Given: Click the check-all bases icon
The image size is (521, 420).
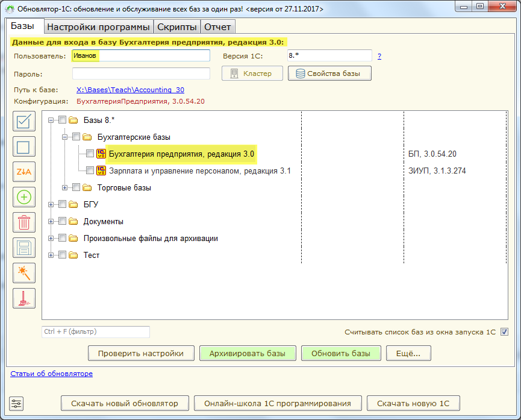Looking at the screenshot, I should pyautogui.click(x=24, y=121).
